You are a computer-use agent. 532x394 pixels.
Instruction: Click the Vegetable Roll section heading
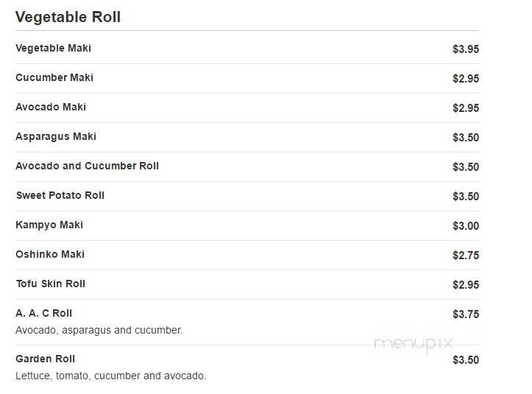click(68, 17)
